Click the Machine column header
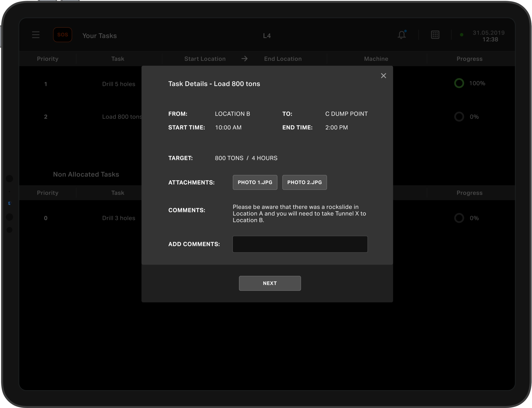This screenshot has width=532, height=408. [376, 59]
